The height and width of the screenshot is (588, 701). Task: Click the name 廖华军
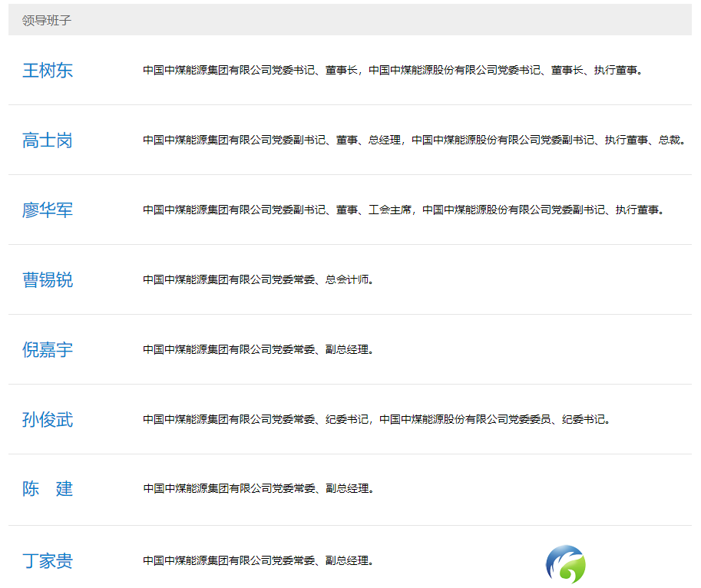click(48, 210)
